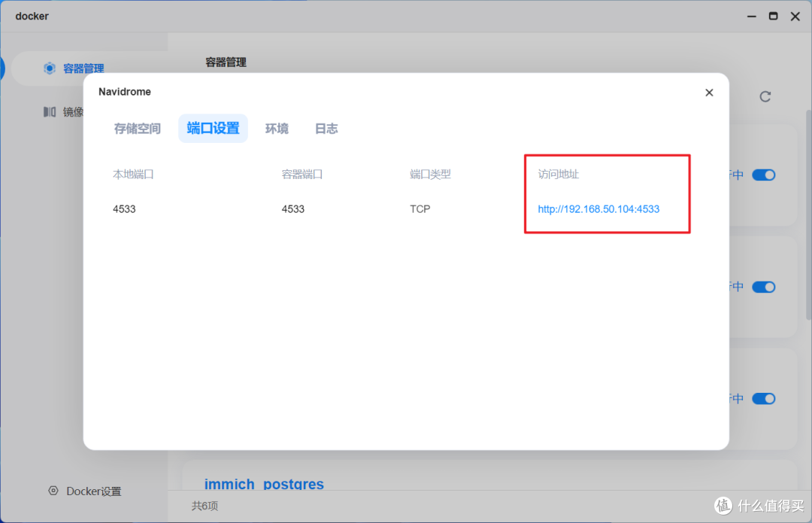View the 日志 tab
The height and width of the screenshot is (523, 812).
pyautogui.click(x=326, y=129)
